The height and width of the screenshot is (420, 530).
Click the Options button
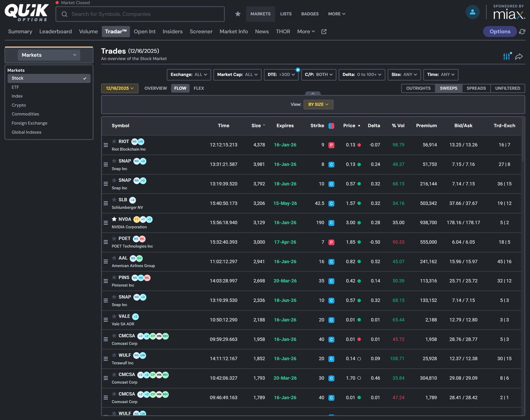point(500,31)
